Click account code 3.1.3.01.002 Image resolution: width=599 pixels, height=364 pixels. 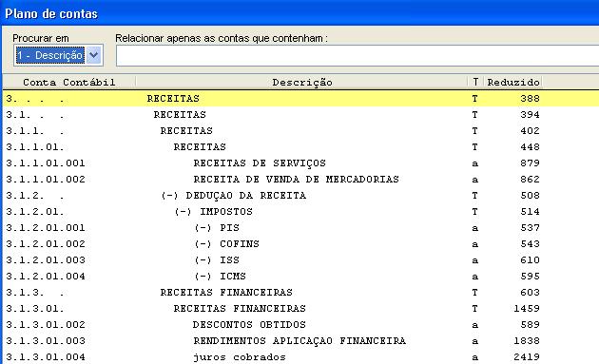46,325
